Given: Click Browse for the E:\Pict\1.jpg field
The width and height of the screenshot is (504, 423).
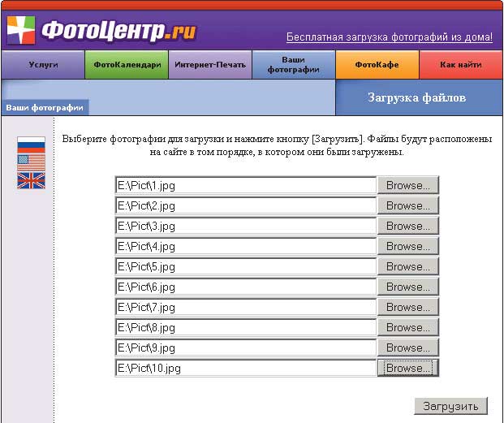Looking at the screenshot, I should 408,185.
